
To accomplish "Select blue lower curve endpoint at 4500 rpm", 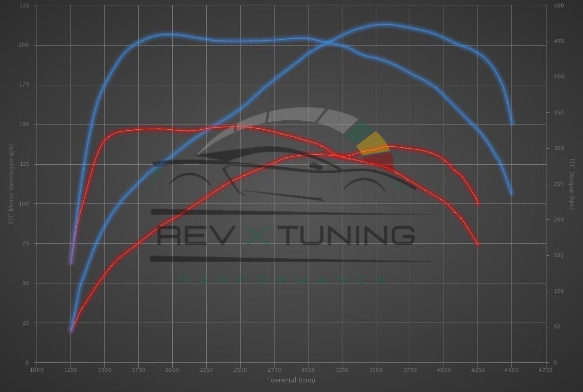I will 511,193.
